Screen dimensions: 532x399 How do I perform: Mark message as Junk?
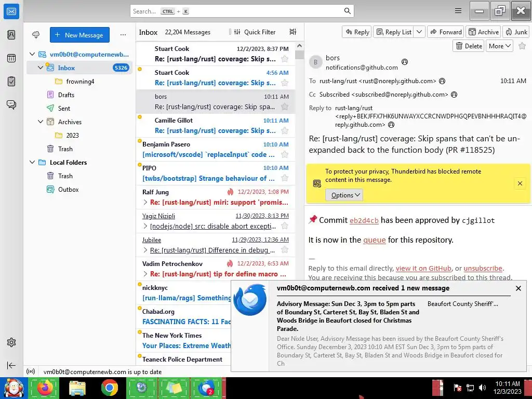(516, 32)
